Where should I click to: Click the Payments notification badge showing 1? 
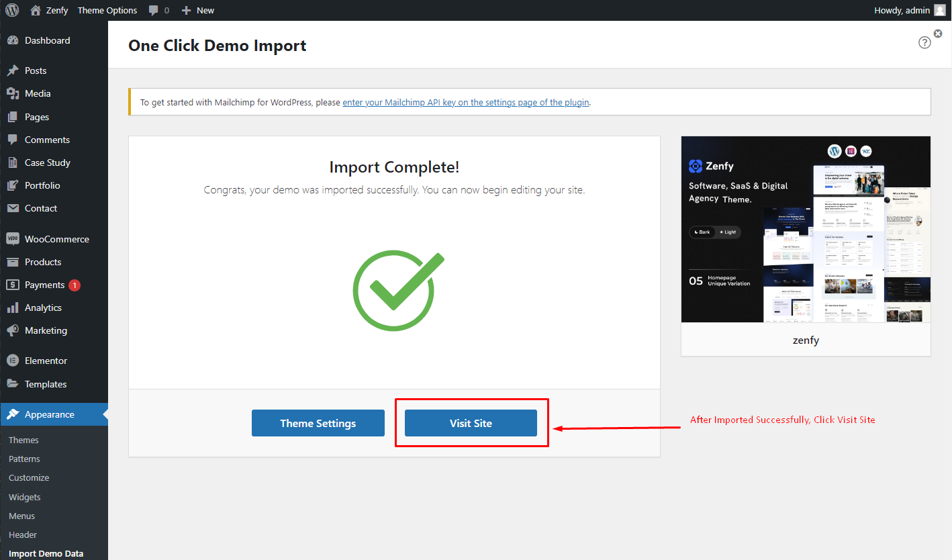(x=75, y=285)
